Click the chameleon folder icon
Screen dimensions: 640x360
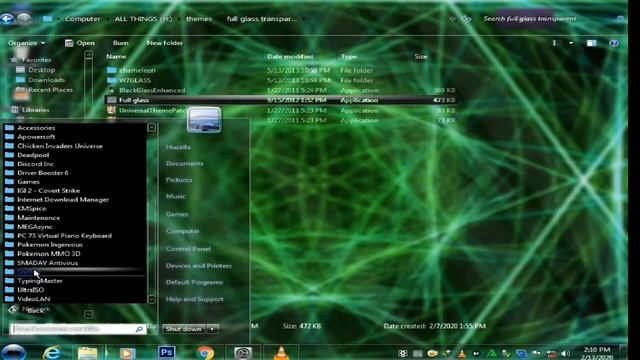(112, 70)
